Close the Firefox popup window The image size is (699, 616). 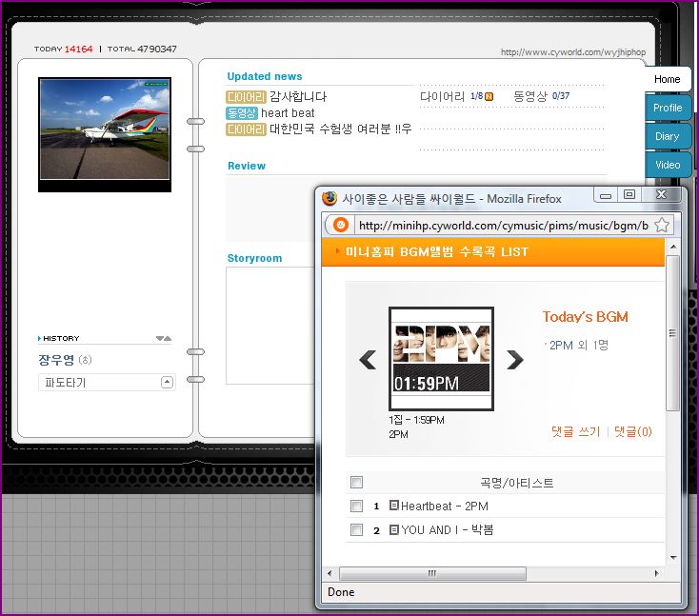(662, 194)
